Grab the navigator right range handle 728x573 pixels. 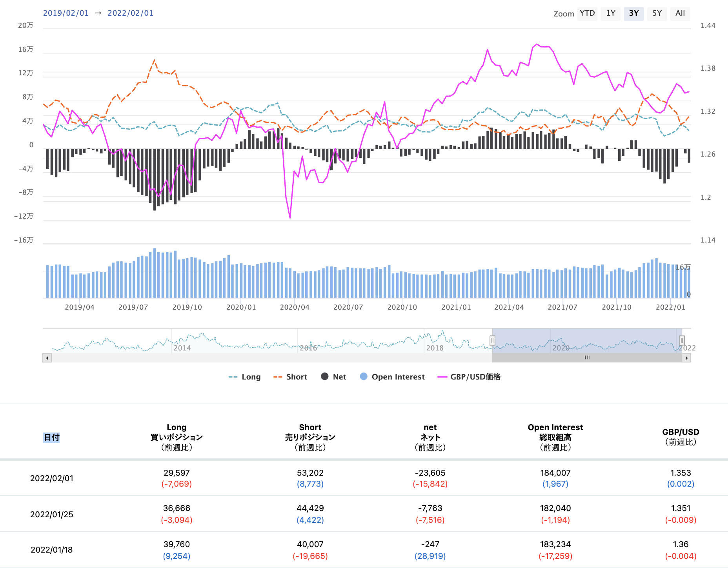point(682,340)
